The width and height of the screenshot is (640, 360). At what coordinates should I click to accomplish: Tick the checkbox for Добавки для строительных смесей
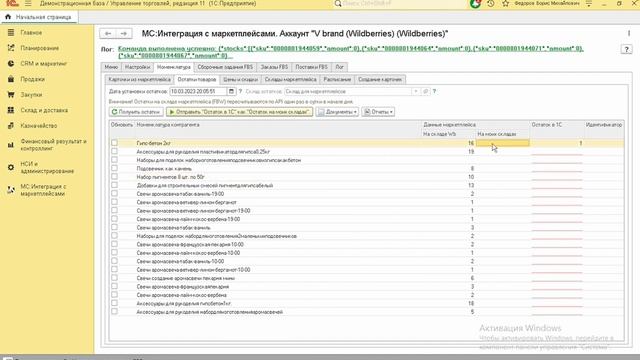pyautogui.click(x=114, y=185)
